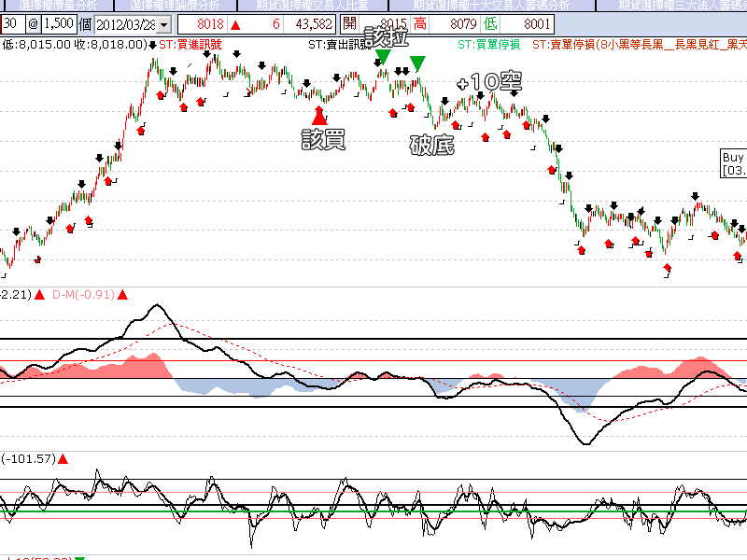The image size is (747, 560).
Task: Click the black down-arrow before ST:買進訊號
Action: click(x=152, y=46)
